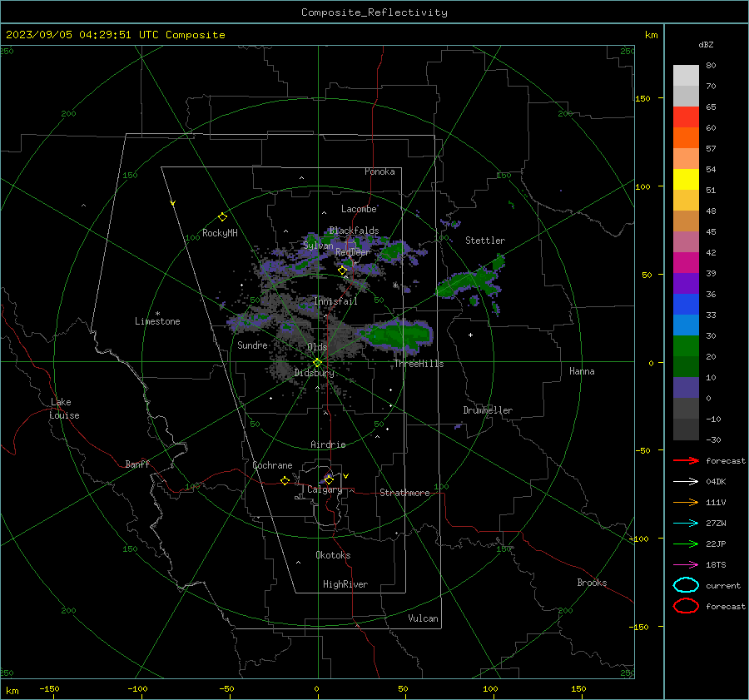Click the 'Didsbury' map label
Image resolution: width=749 pixels, height=700 pixels.
coord(315,373)
